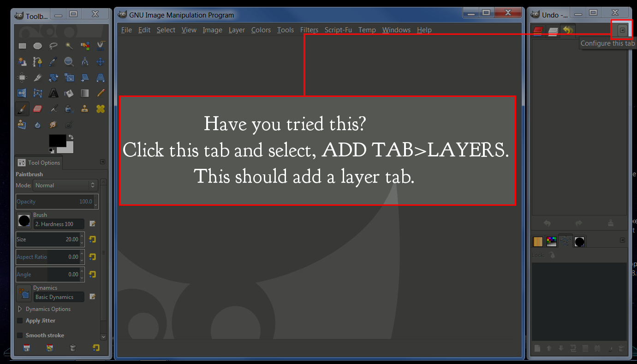Open the File menu

(x=126, y=30)
